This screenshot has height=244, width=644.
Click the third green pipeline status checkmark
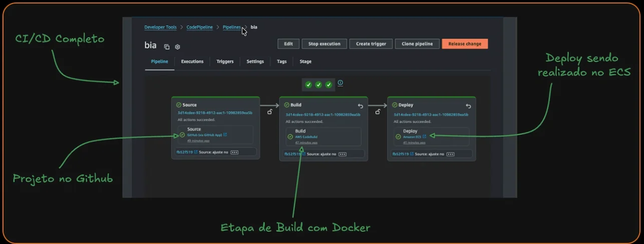pos(329,85)
